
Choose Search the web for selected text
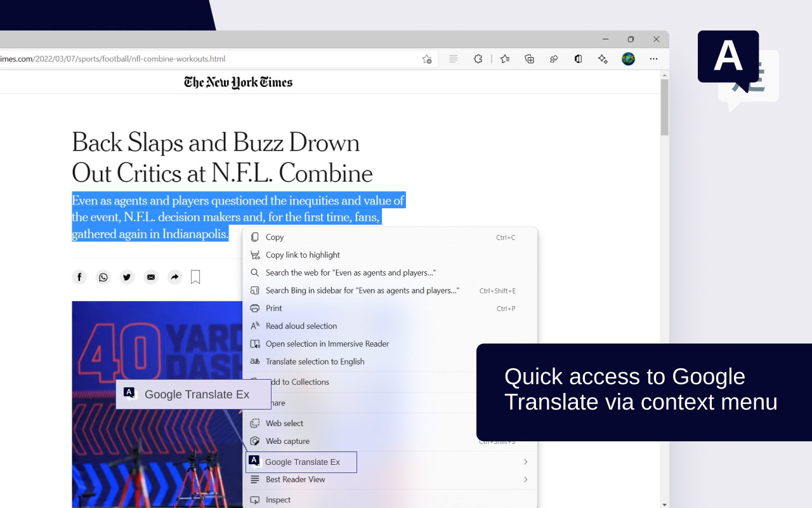(x=390, y=272)
